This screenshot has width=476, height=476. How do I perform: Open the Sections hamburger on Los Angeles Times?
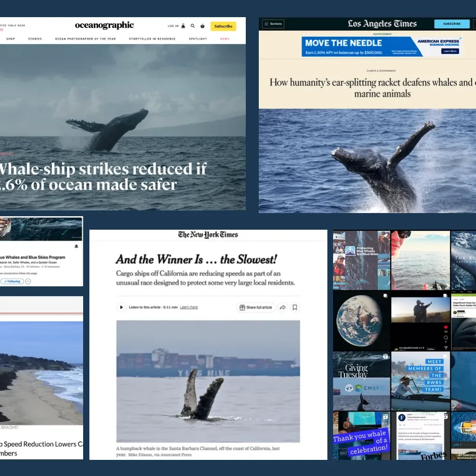pos(273,23)
